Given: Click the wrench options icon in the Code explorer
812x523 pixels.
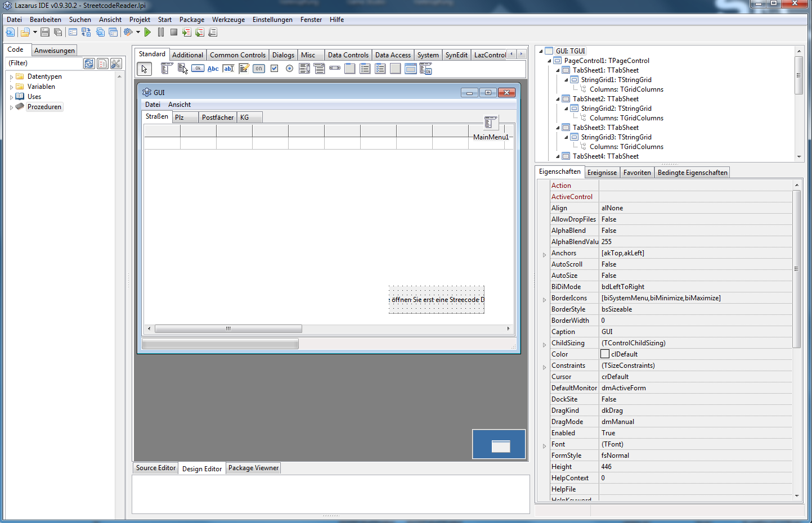Looking at the screenshot, I should pyautogui.click(x=116, y=64).
